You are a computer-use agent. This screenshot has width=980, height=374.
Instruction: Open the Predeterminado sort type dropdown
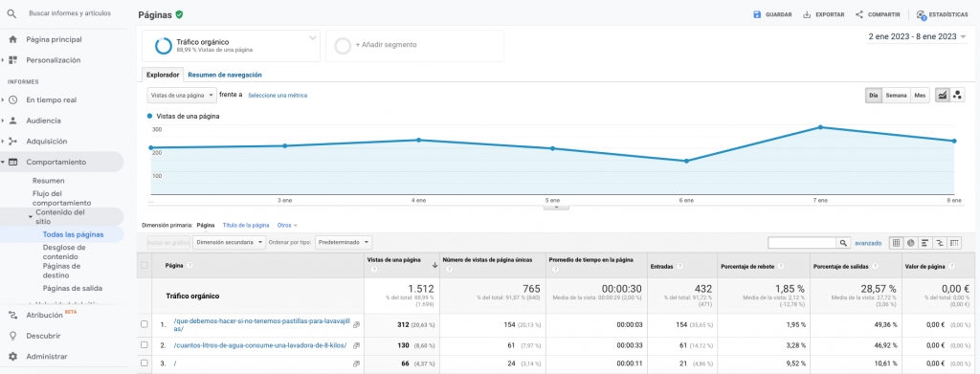tap(344, 242)
